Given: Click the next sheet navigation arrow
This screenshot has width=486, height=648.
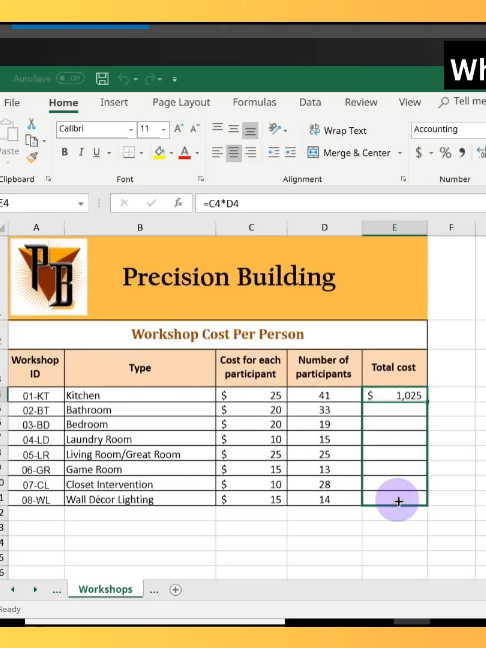Looking at the screenshot, I should (35, 589).
